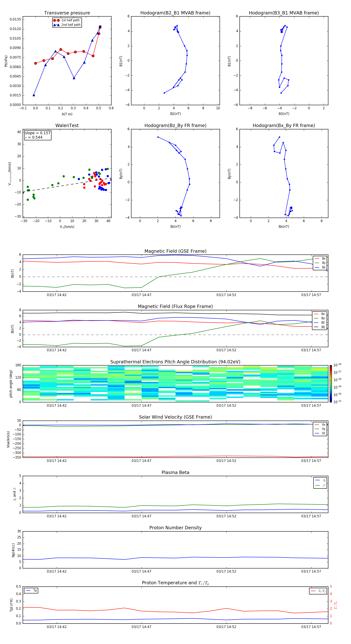Image resolution: width=351 pixels, height=644 pixels.
Task: Click '03/17 14:52' tick in solar wind plot
Action: (226, 461)
